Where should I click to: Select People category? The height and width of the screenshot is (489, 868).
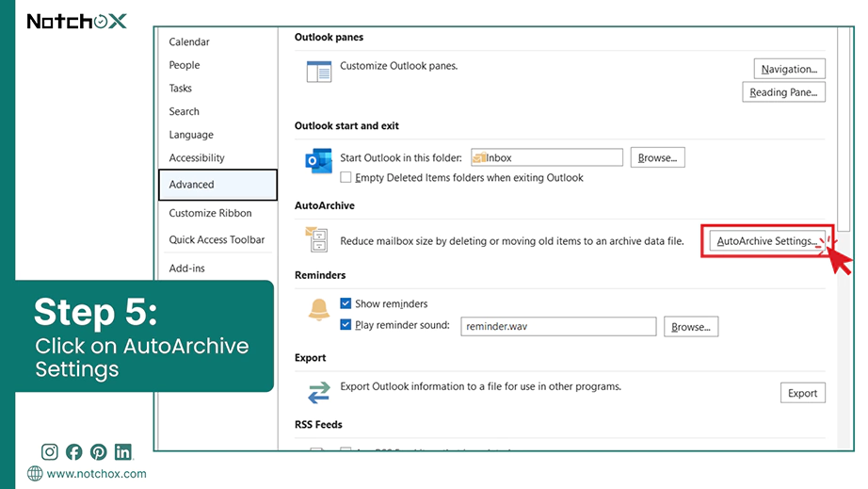click(185, 65)
